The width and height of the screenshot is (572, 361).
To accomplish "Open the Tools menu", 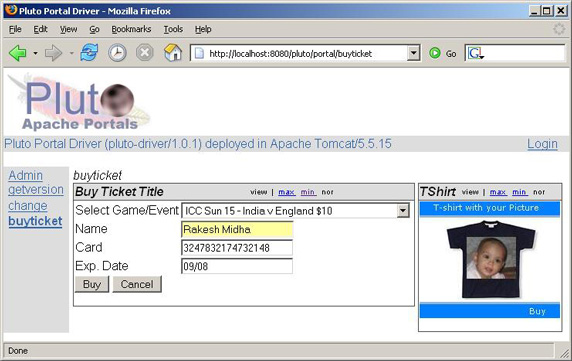I will click(x=173, y=29).
